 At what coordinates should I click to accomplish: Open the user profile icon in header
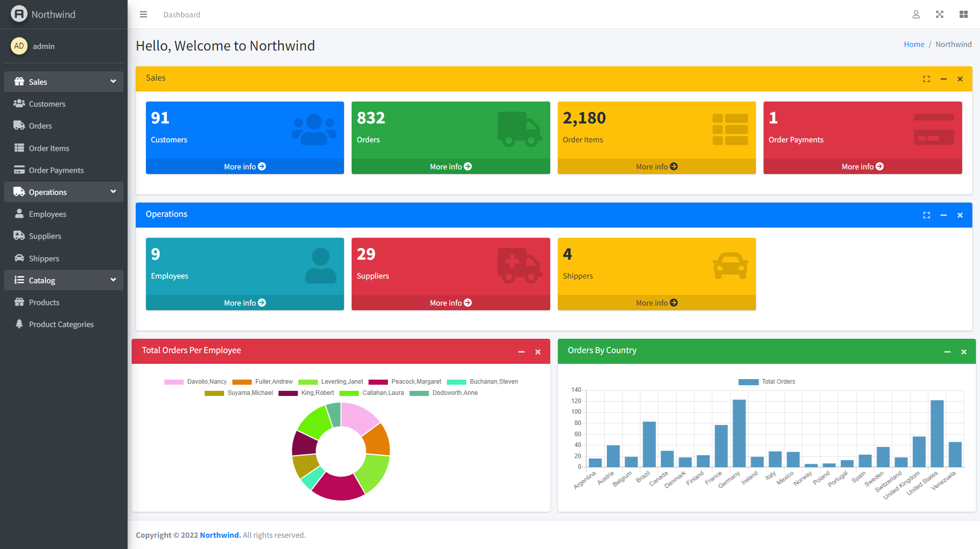(x=916, y=14)
